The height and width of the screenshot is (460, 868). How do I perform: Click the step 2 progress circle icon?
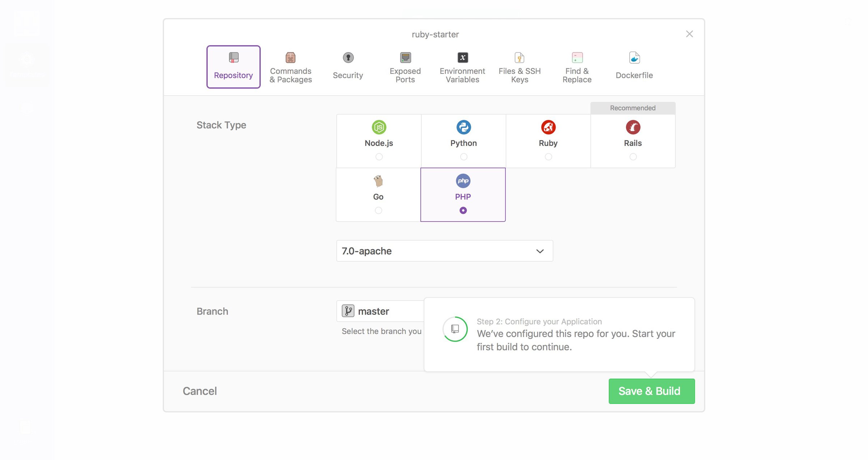coord(455,329)
